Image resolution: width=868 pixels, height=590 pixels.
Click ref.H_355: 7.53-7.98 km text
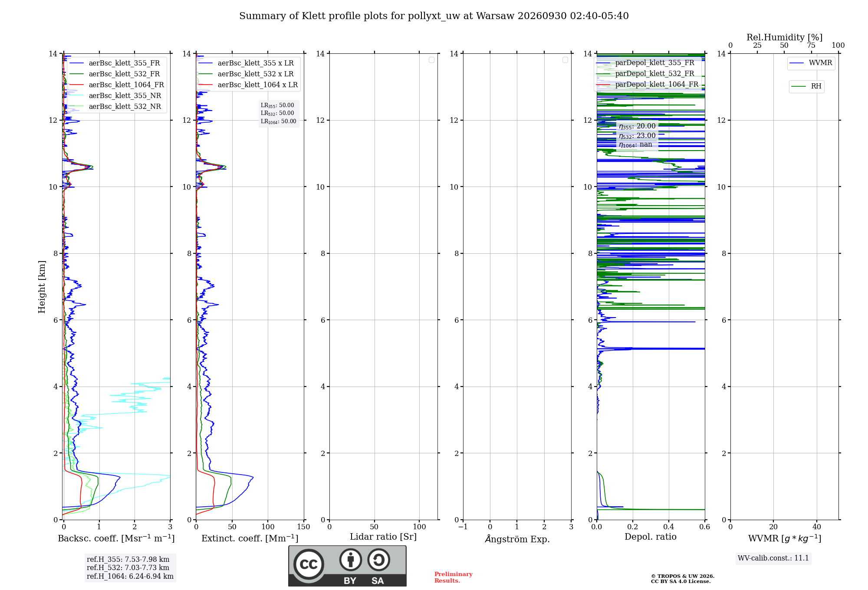pyautogui.click(x=128, y=560)
